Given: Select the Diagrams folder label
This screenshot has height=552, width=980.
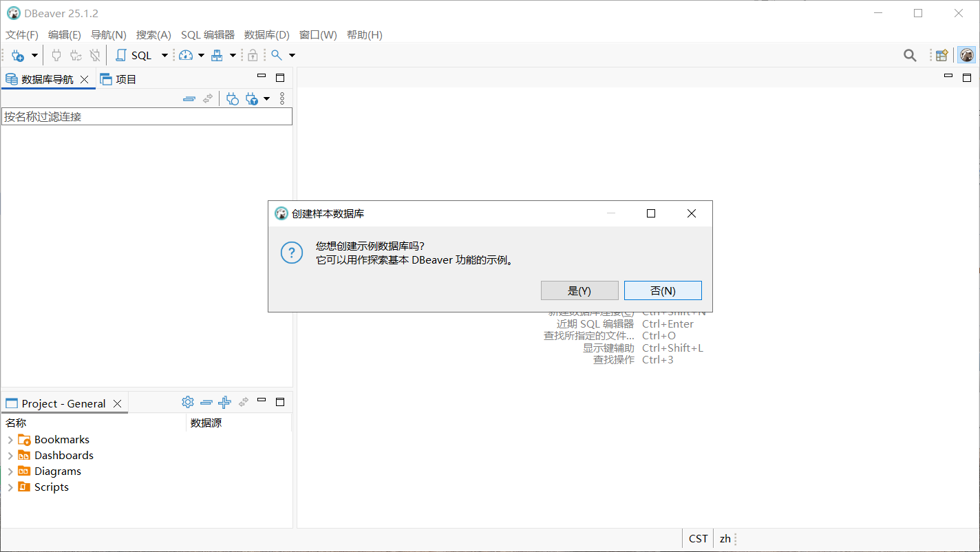Looking at the screenshot, I should click(58, 471).
